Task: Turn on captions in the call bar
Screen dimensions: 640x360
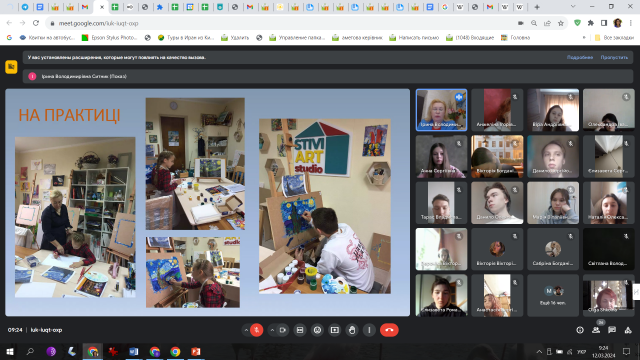Action: [x=300, y=330]
